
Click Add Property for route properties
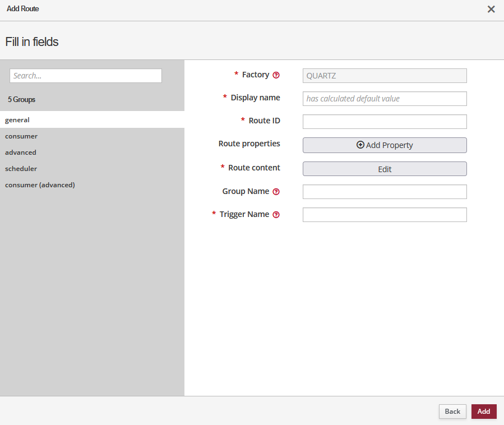click(x=385, y=145)
